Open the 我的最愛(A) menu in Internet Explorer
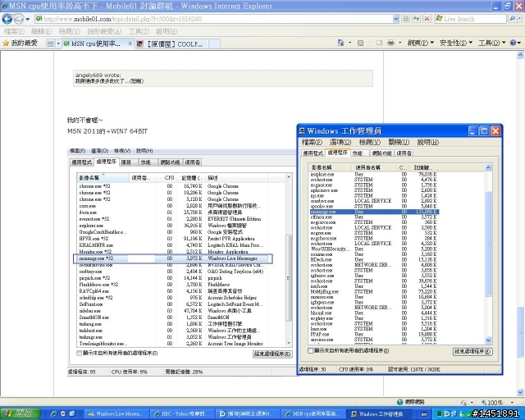 pos(104,31)
